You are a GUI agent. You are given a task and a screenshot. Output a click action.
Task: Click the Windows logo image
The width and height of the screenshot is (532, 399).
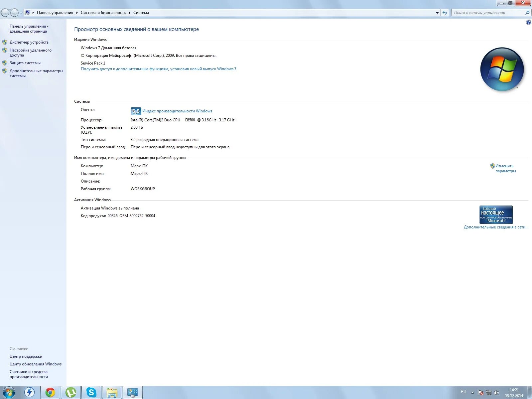click(x=502, y=69)
